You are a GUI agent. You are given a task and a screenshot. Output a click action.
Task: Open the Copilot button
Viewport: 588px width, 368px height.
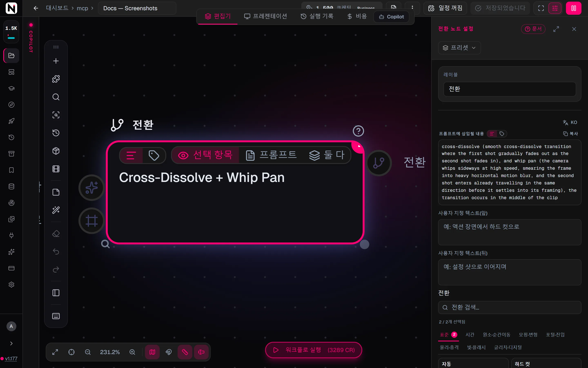click(x=391, y=17)
